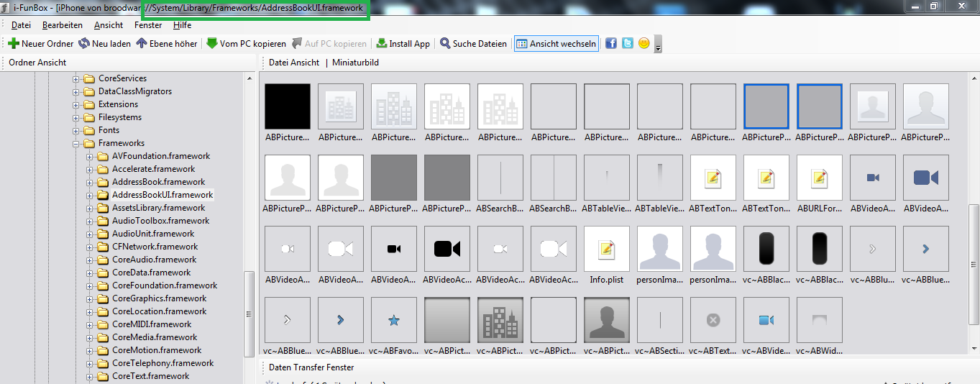
Task: Select the vc~ABWid... thumbnail
Action: [820, 320]
